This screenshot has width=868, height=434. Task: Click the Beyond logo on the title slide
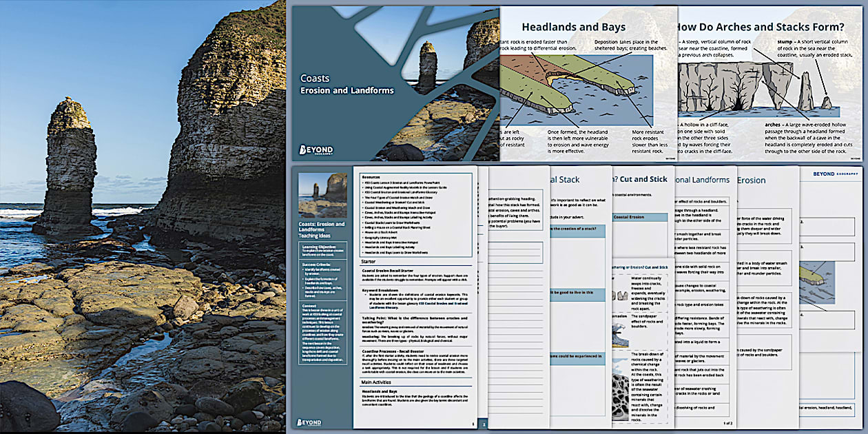tap(316, 149)
